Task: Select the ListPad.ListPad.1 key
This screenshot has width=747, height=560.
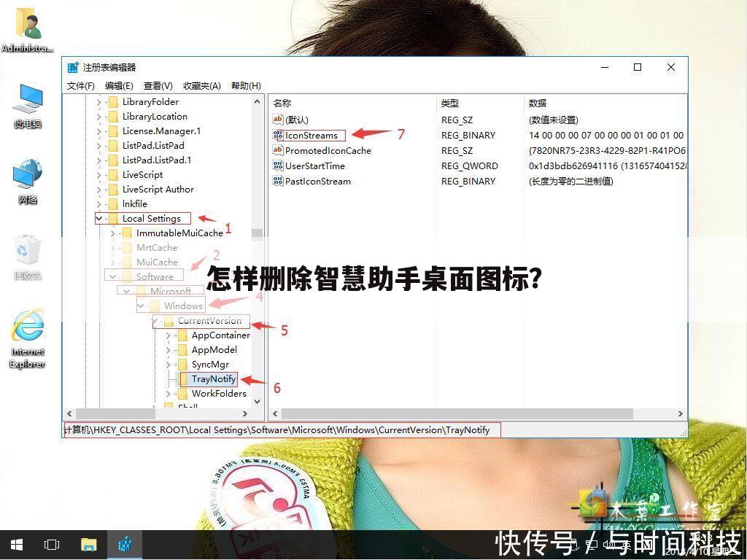Action: click(x=157, y=160)
